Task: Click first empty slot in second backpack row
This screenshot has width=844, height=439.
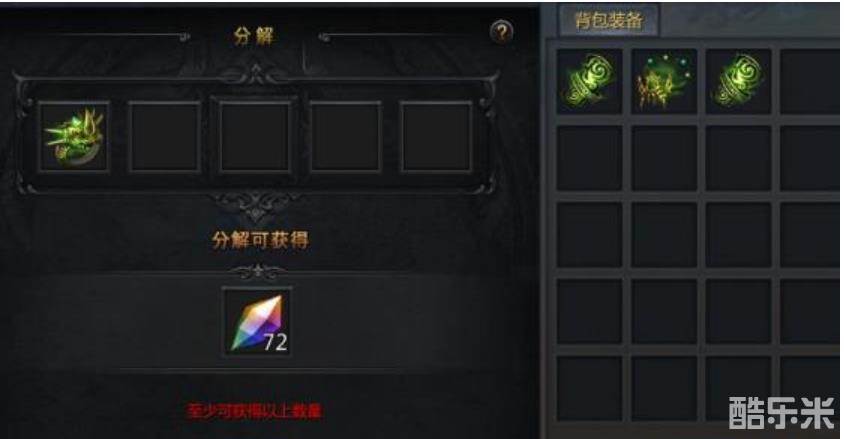Action: tap(589, 158)
